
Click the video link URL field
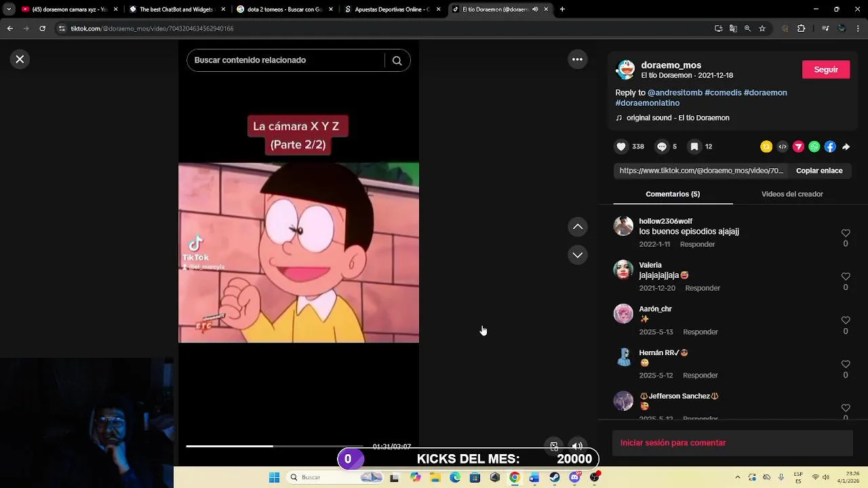coord(701,171)
